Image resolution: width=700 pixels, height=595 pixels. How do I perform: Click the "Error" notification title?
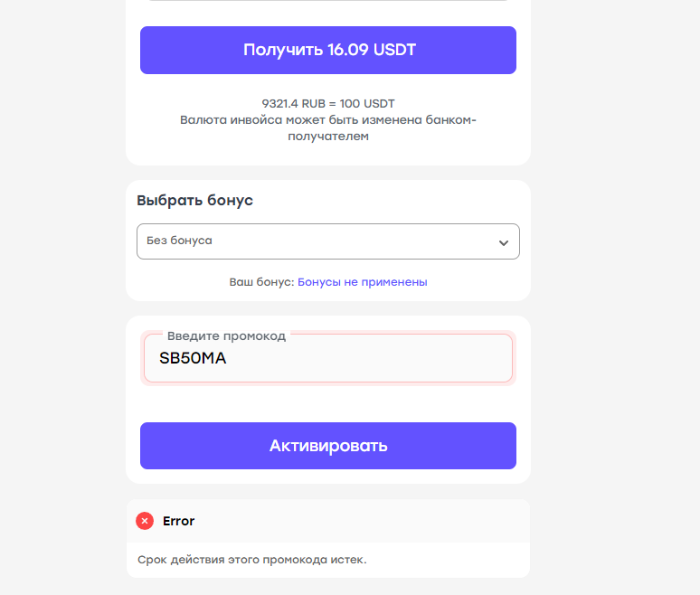[x=178, y=521]
